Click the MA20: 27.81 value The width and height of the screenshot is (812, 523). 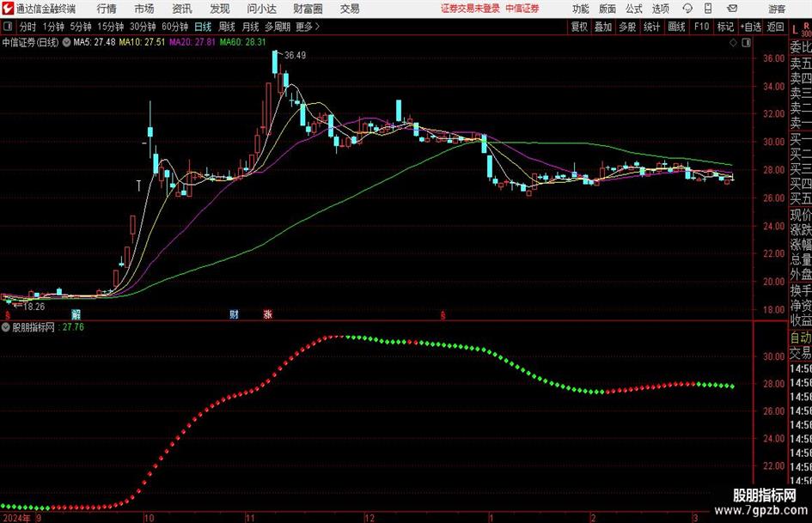coord(192,42)
